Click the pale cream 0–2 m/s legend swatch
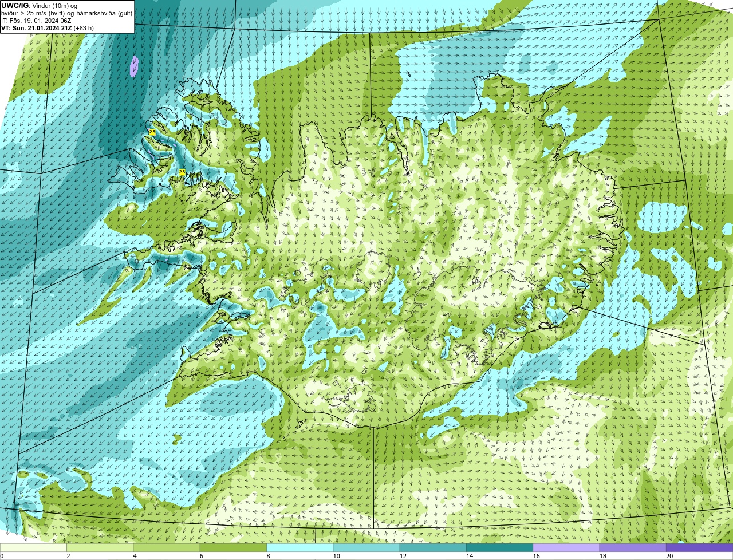Viewport: 733px width, 560px height. pyautogui.click(x=33, y=548)
